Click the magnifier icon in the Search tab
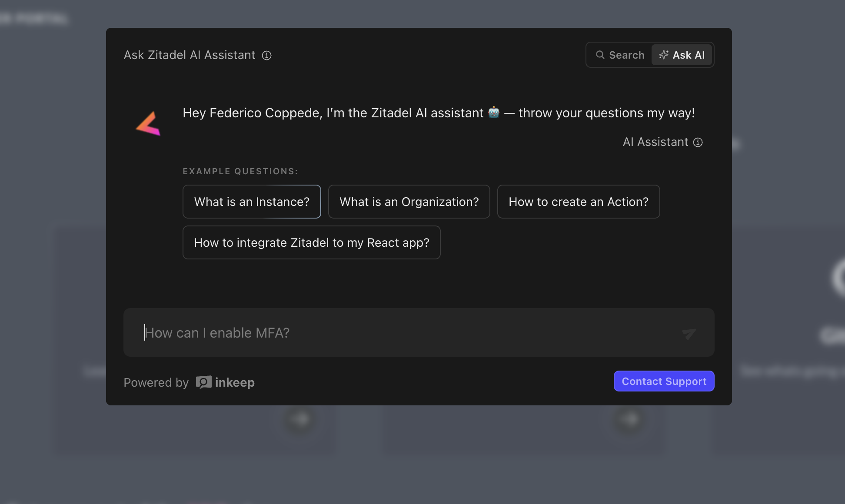The height and width of the screenshot is (504, 845). (x=600, y=55)
